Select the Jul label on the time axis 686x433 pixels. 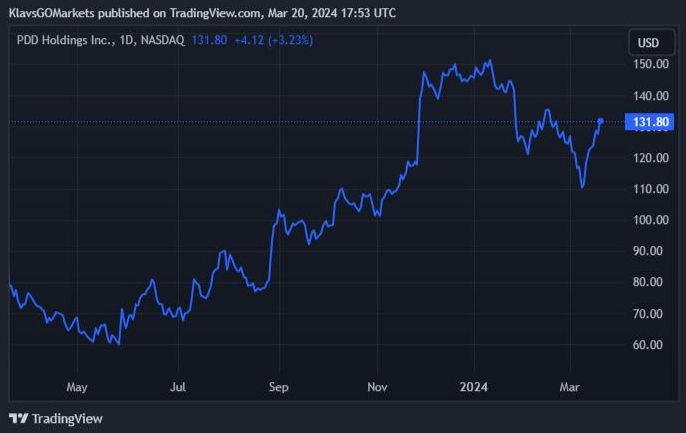point(178,385)
